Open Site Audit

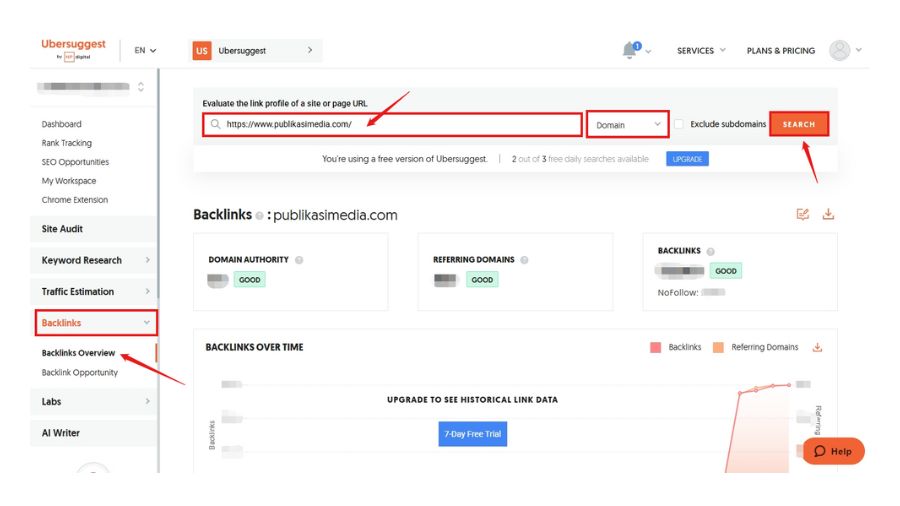click(x=93, y=229)
